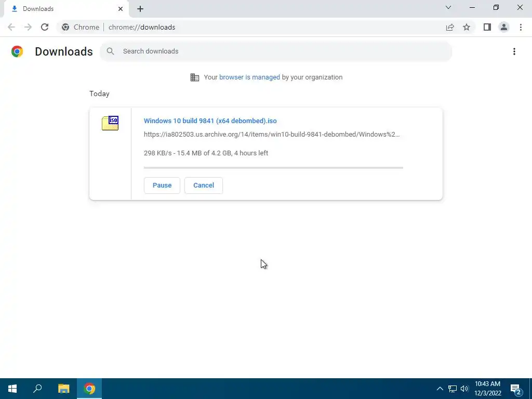Click the Chrome site info icon
This screenshot has height=399, width=532.
(x=65, y=27)
